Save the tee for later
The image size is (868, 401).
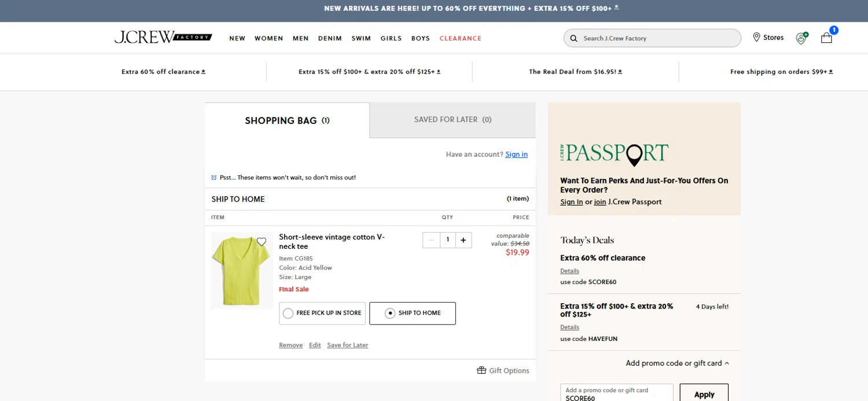(x=347, y=345)
